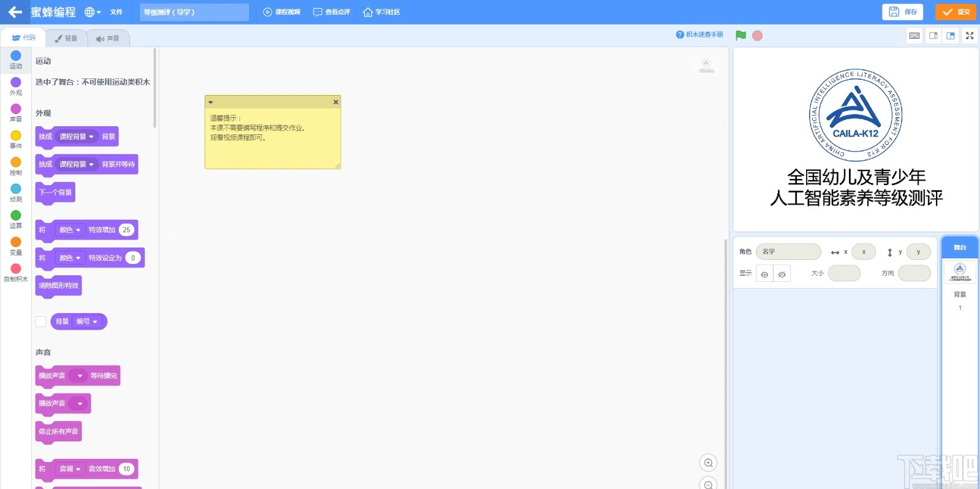Select the 外观 block category
Image resolution: width=980 pixels, height=489 pixels.
coord(16,86)
